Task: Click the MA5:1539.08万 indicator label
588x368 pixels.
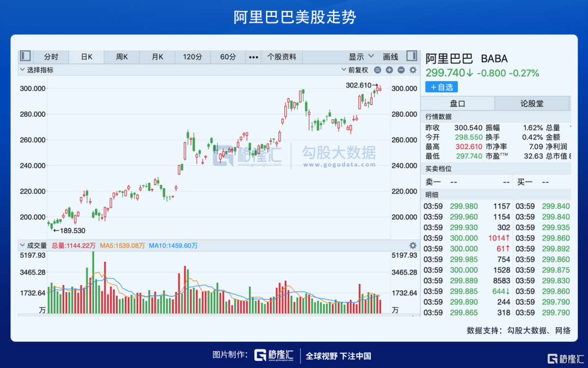Action: click(122, 245)
